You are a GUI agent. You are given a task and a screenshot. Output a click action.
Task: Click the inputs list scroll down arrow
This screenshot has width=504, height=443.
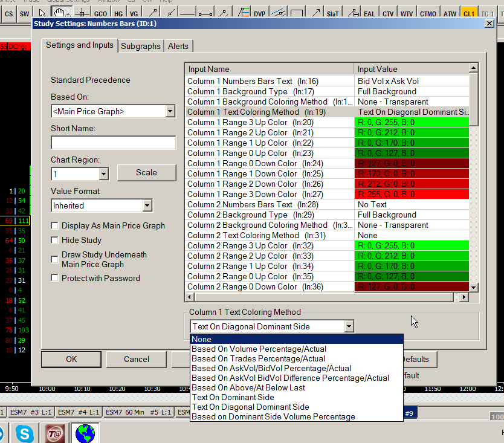point(473,288)
